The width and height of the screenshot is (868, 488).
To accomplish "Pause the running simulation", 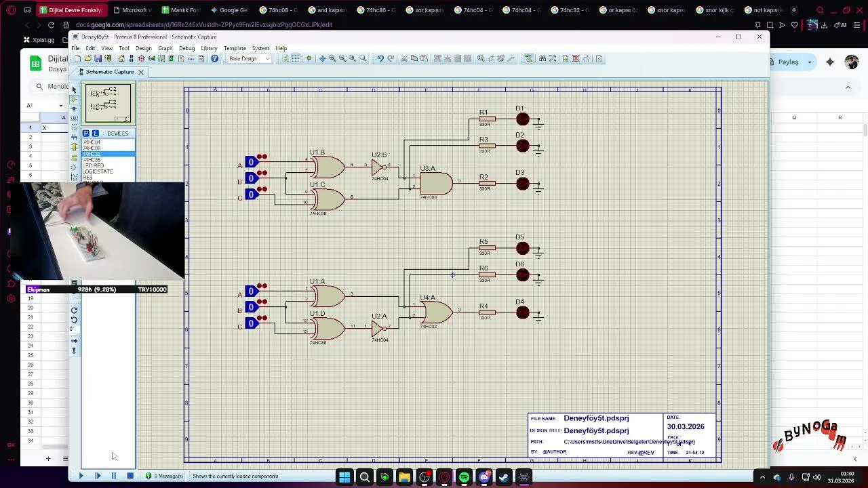I will coord(113,476).
